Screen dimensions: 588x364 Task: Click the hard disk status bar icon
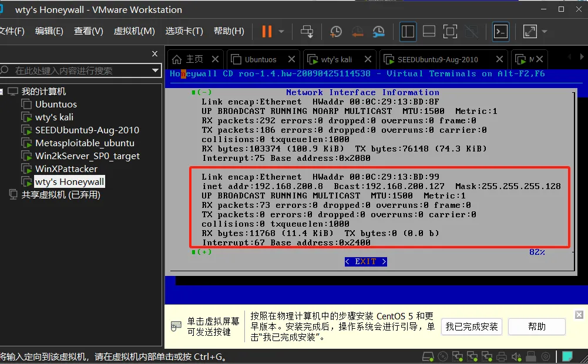(428, 356)
